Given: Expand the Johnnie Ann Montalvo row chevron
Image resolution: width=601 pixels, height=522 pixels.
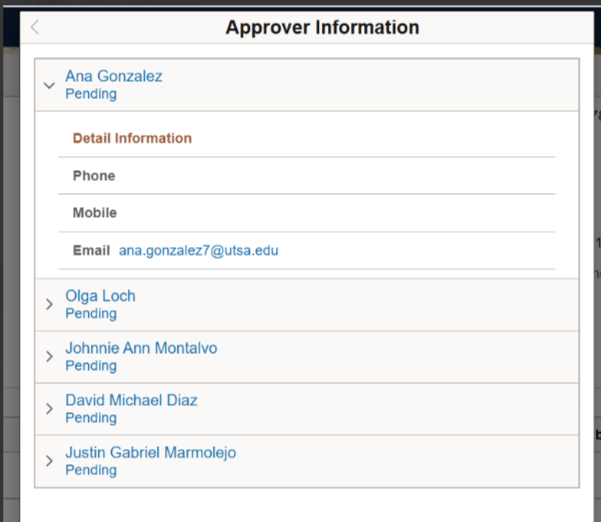Looking at the screenshot, I should [x=49, y=356].
